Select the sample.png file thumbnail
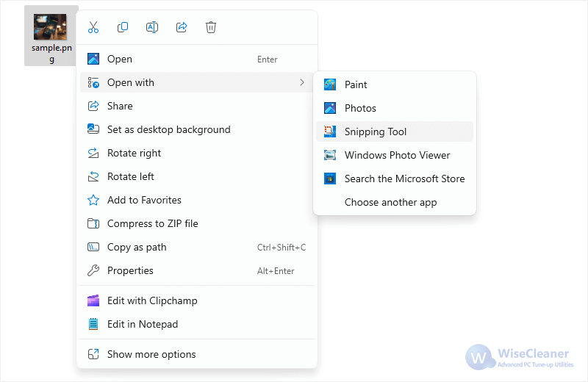588x382 pixels. click(x=50, y=27)
